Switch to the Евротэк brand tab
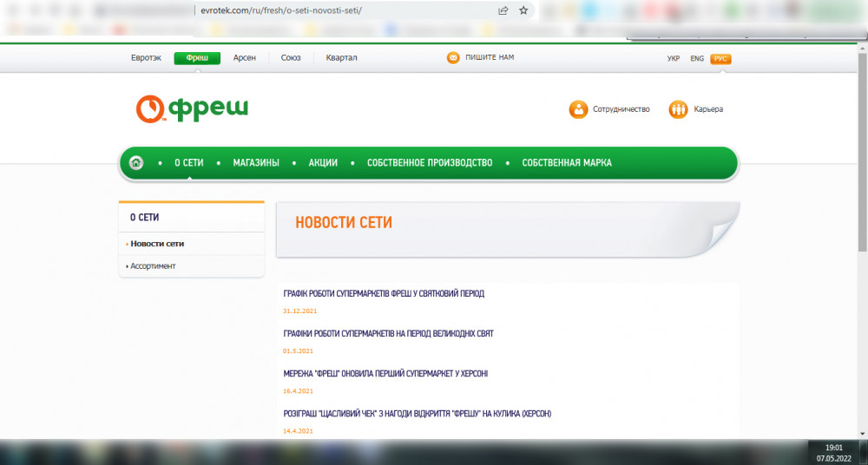The width and height of the screenshot is (868, 465). tap(146, 58)
